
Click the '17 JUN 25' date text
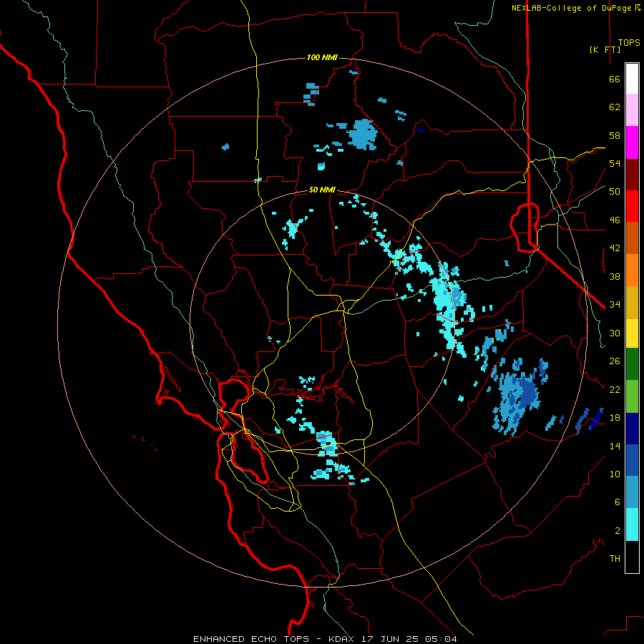(389, 639)
